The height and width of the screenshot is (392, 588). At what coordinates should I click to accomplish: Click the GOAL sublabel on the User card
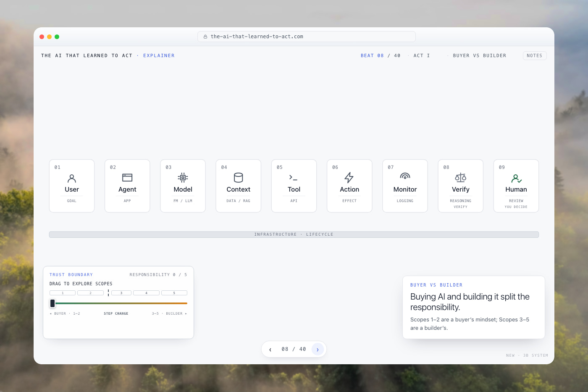point(72,201)
